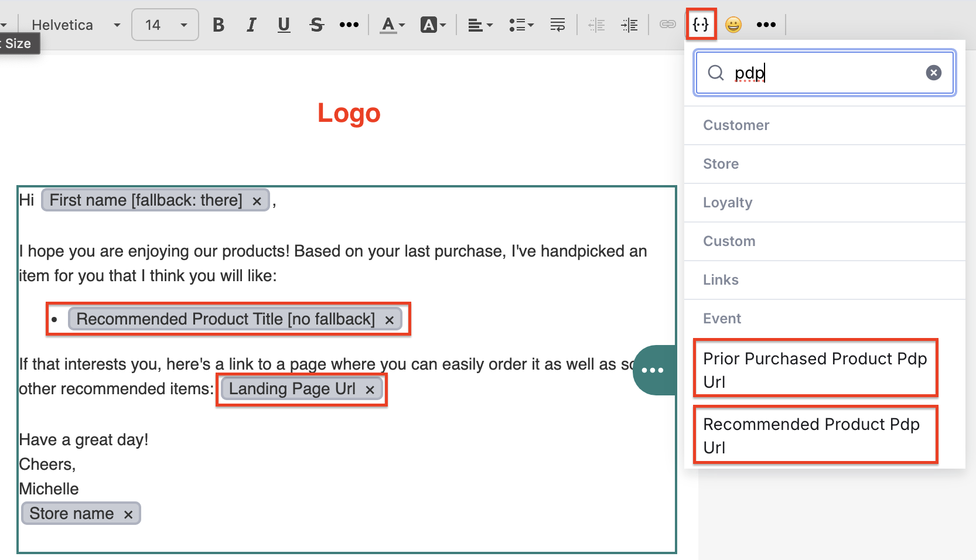Open the text color dropdown

393,25
